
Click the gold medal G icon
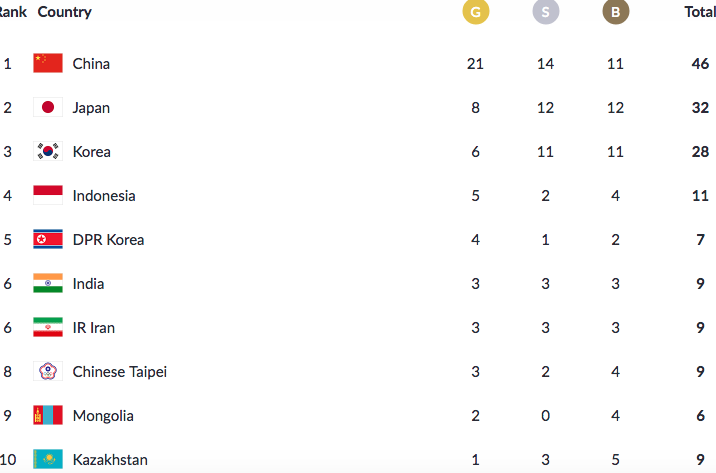(x=475, y=11)
